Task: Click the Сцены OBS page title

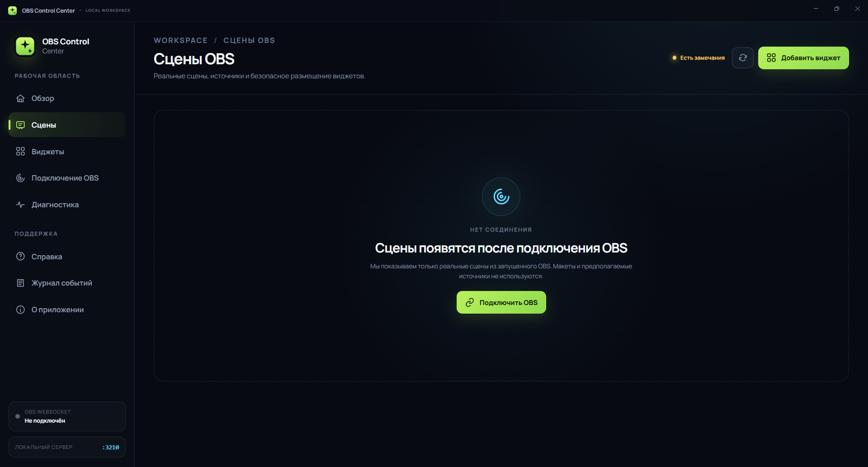Action: pyautogui.click(x=194, y=59)
